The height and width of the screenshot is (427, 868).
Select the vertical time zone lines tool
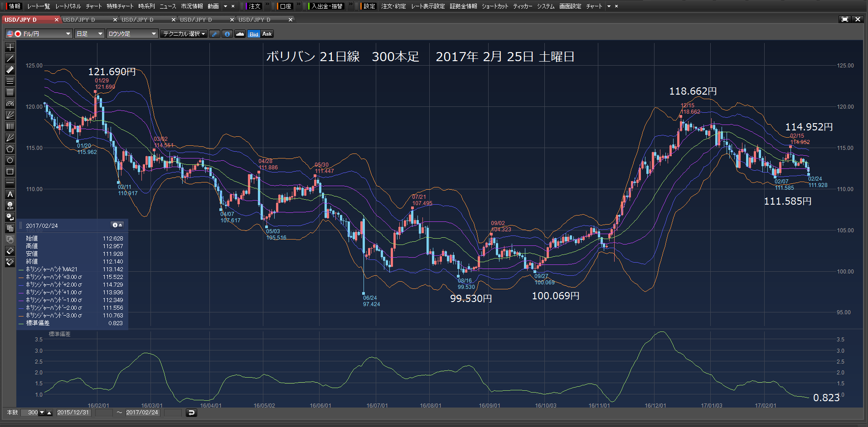coord(10,126)
